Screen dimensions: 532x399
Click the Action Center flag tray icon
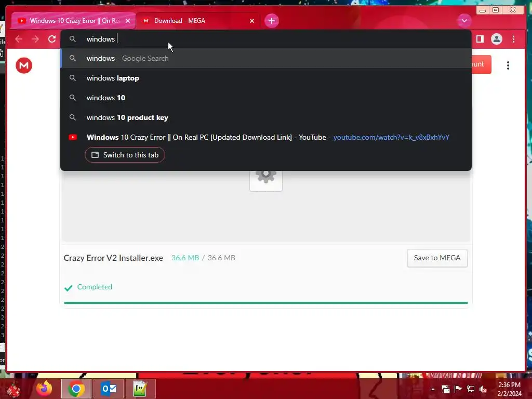coord(458,389)
